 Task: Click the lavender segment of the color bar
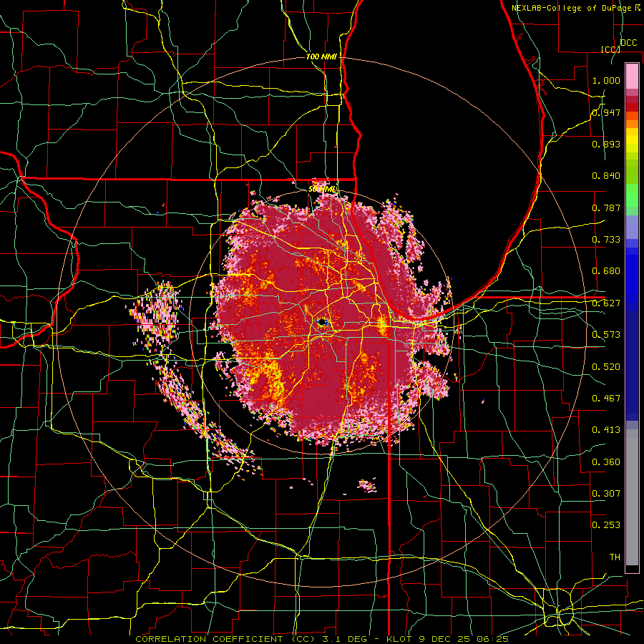coord(632,227)
